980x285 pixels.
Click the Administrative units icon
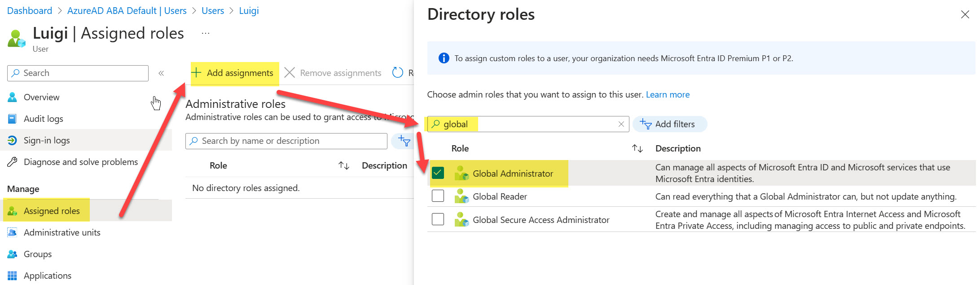point(12,232)
